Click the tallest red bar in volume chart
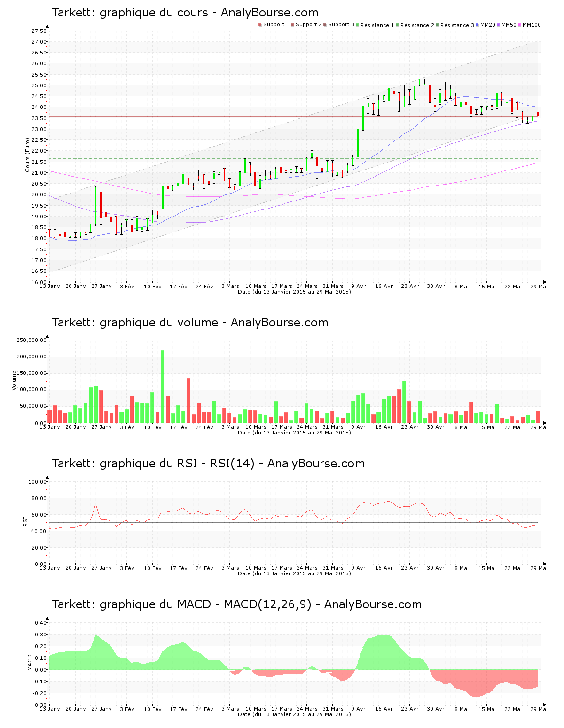This screenshot has height=728, width=564. click(188, 401)
